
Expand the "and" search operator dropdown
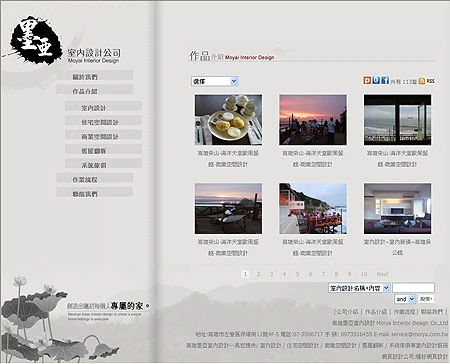pos(405,299)
